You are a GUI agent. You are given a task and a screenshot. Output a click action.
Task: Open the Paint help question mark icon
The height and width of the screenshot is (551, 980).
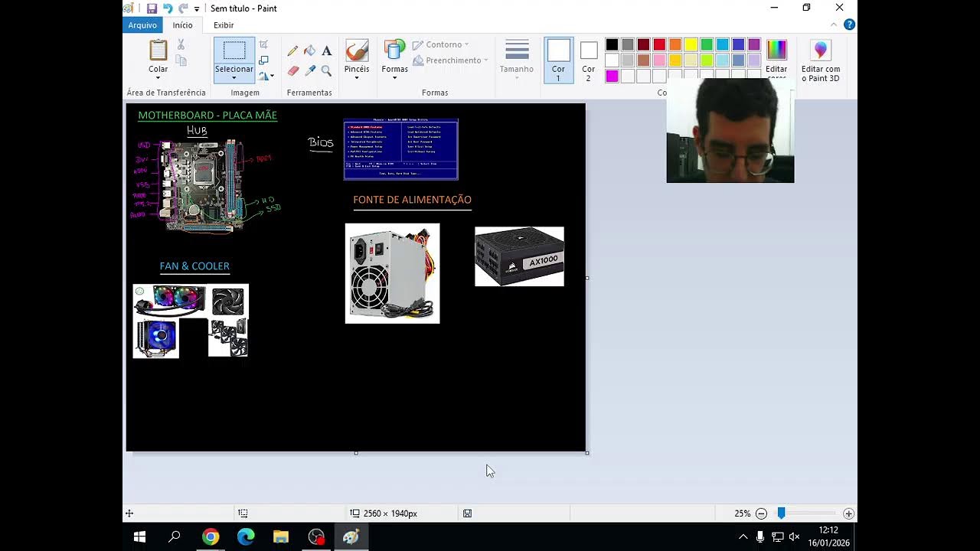(x=849, y=25)
